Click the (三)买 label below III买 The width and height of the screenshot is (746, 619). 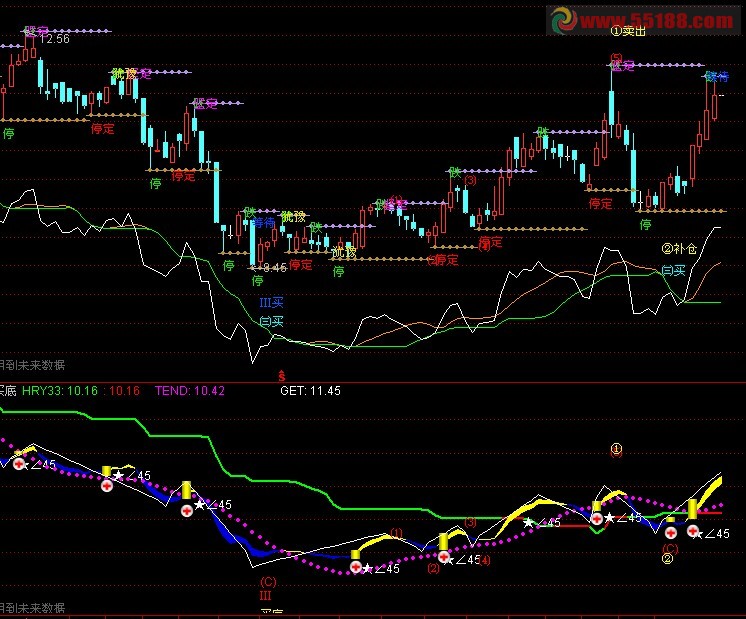tap(271, 322)
